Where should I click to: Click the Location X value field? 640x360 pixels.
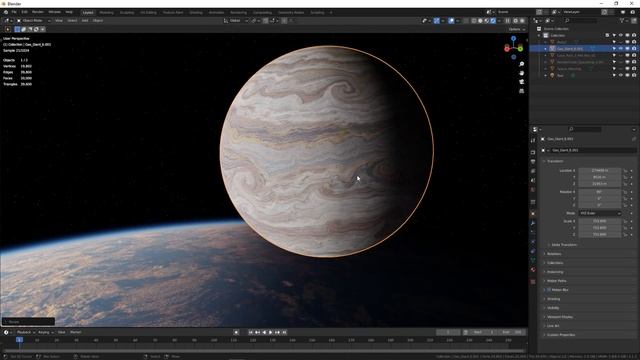coord(600,171)
